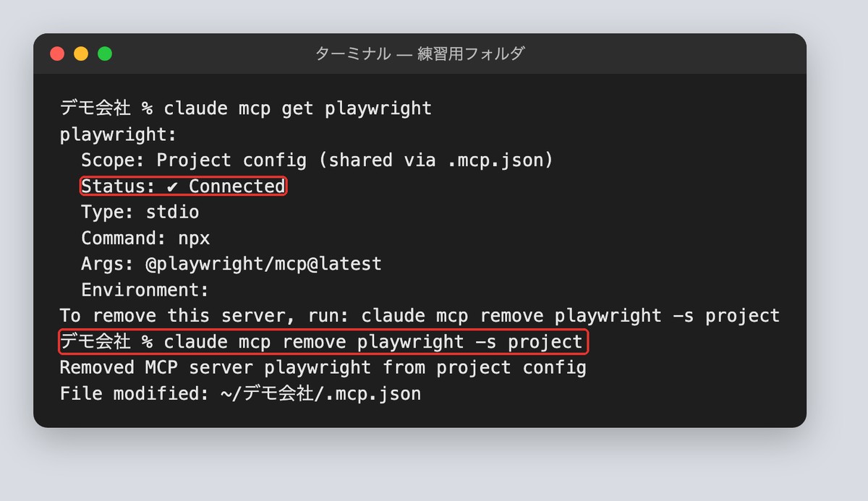
Task: Click the Removed MCP server playwright message
Action: coord(323,367)
